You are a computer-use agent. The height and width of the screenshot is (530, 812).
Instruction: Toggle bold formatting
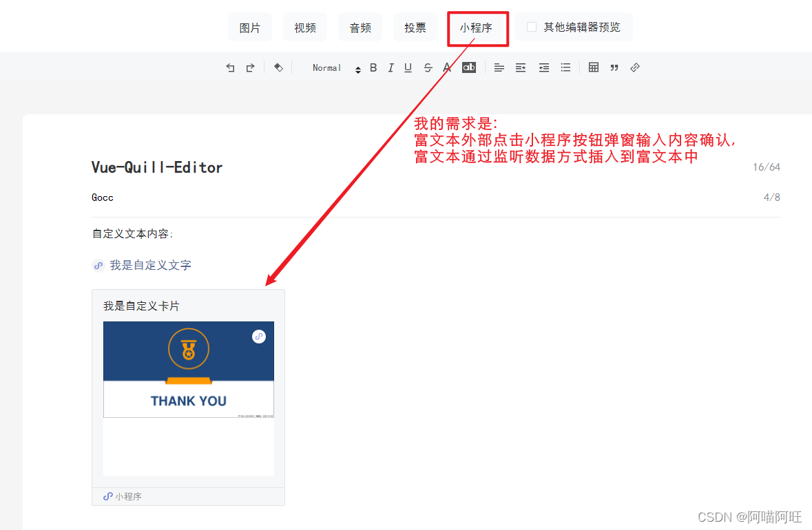pyautogui.click(x=373, y=68)
